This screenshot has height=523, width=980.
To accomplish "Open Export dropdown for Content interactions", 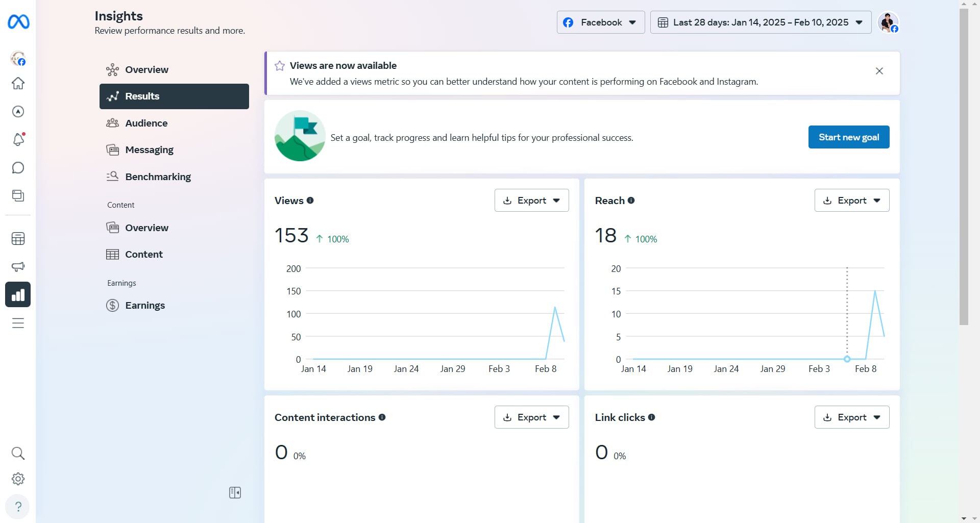I will coord(531,417).
